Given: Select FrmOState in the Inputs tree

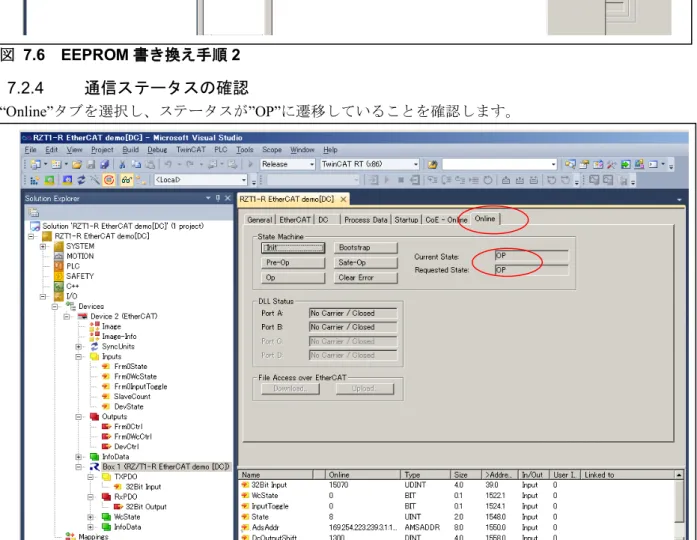Looking at the screenshot, I should [130, 366].
